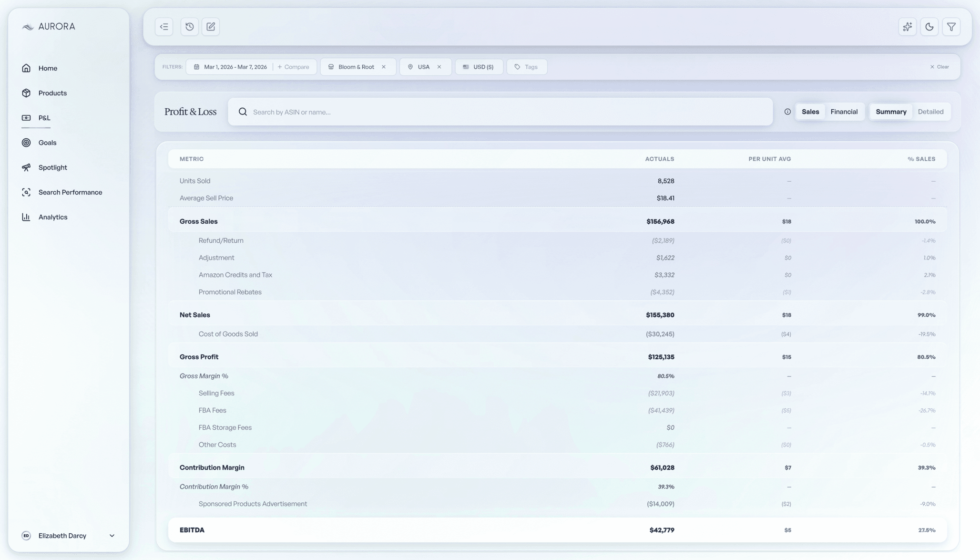The width and height of the screenshot is (980, 560).
Task: Toggle dark mode with the moon icon
Action: [929, 27]
